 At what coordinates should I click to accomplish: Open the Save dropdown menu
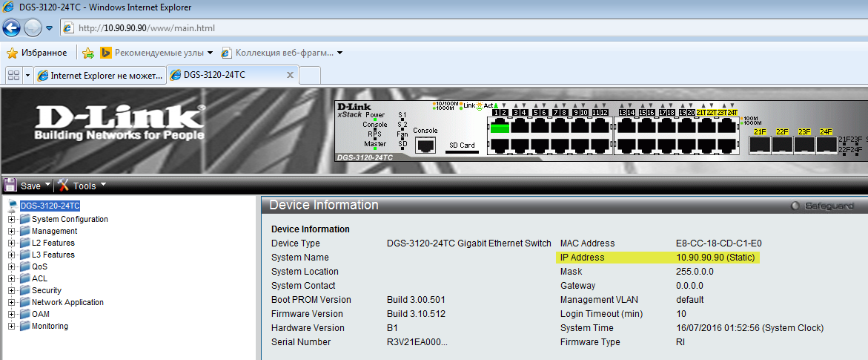tap(48, 185)
